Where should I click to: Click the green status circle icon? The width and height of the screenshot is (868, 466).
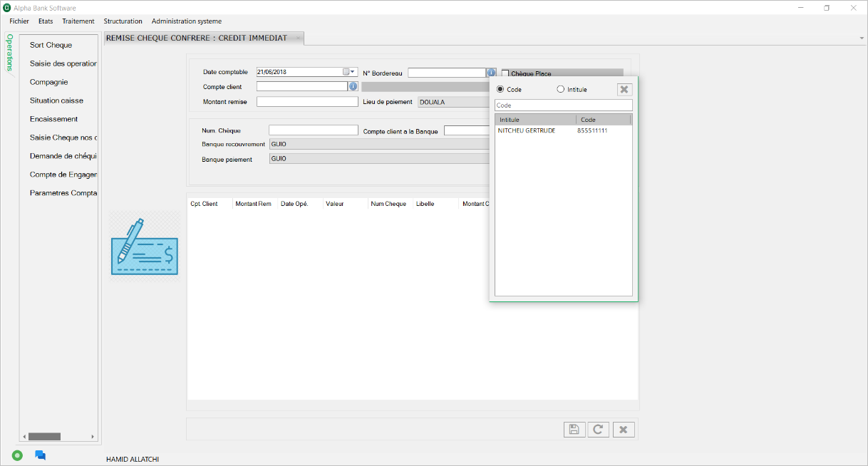click(x=17, y=455)
